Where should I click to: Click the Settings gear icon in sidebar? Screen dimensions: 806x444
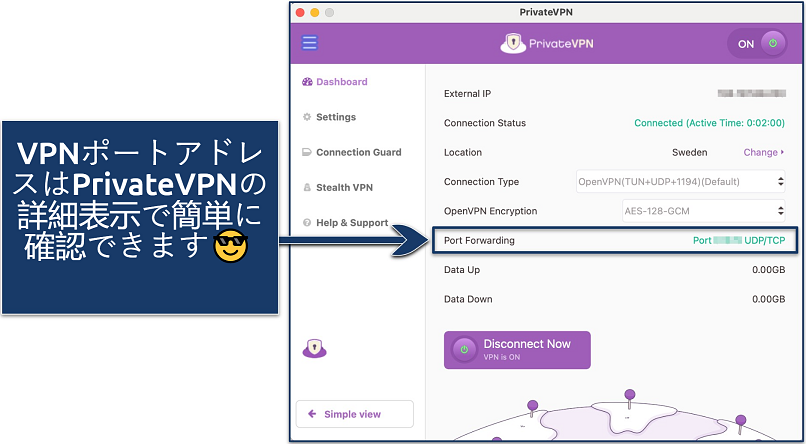point(307,117)
